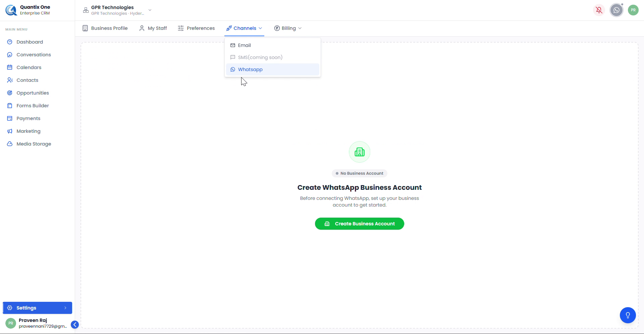Click the WhatsApp icon in the header
The height and width of the screenshot is (334, 644).
click(x=616, y=10)
